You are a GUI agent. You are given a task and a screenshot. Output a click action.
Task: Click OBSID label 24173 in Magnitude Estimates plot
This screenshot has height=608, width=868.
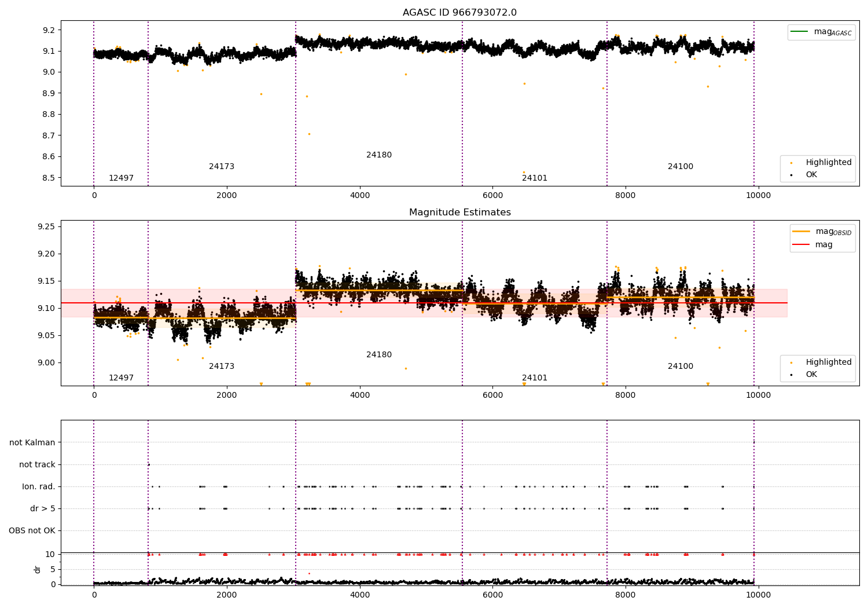222,366
